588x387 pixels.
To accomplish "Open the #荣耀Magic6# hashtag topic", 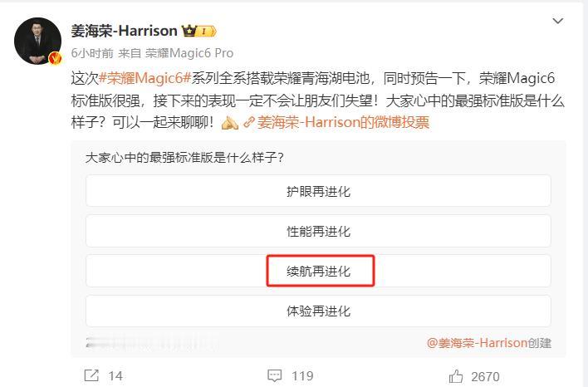I will click(145, 78).
